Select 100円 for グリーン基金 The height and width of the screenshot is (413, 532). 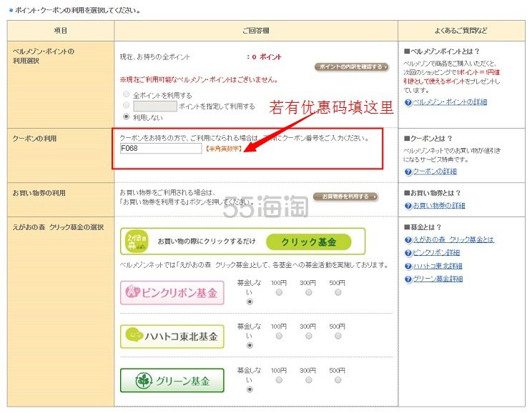click(279, 380)
